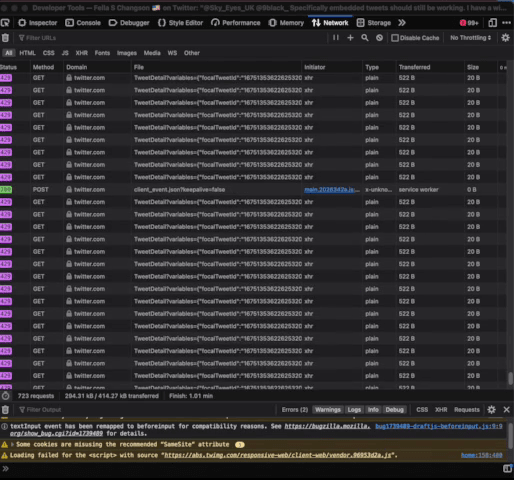The height and width of the screenshot is (480, 514).
Task: Toggle the console CSS filter
Action: pyautogui.click(x=422, y=410)
